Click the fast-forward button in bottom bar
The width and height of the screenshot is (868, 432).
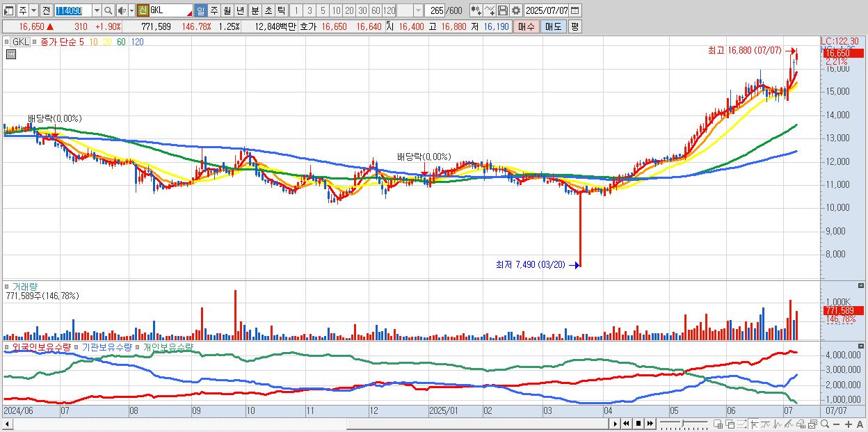click(x=650, y=424)
